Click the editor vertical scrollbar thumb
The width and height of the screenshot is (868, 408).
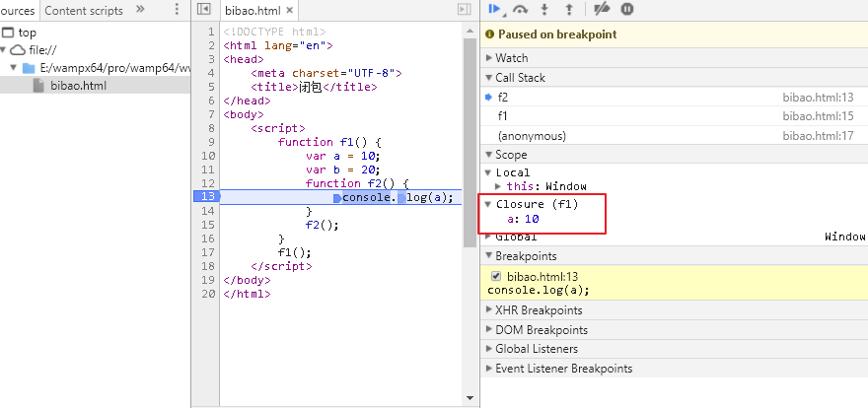coord(470,143)
